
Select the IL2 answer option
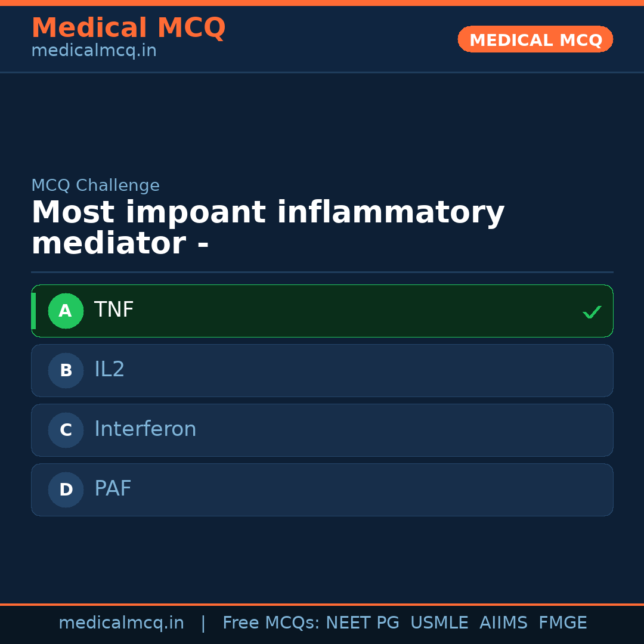pos(322,370)
